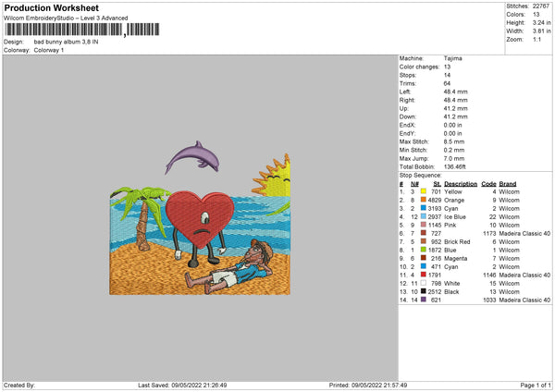Click the ice blue swatch for 2937

[424, 216]
